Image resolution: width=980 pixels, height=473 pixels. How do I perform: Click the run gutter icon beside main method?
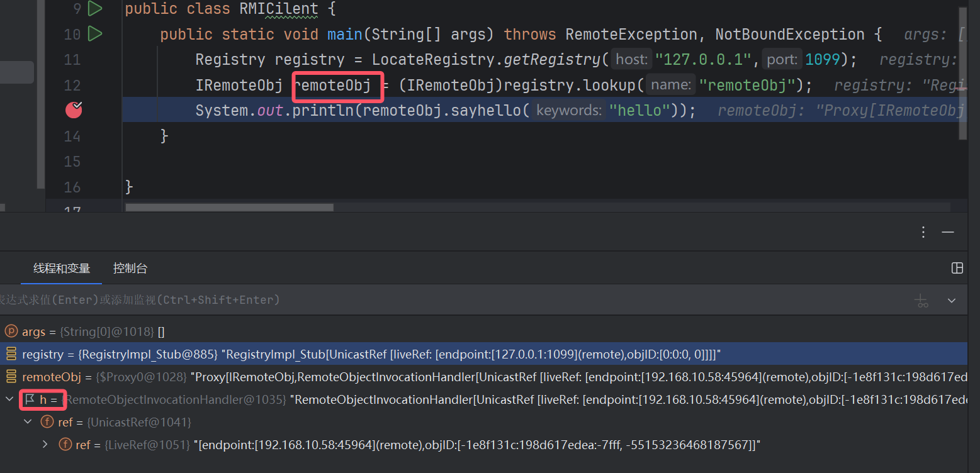(x=95, y=33)
